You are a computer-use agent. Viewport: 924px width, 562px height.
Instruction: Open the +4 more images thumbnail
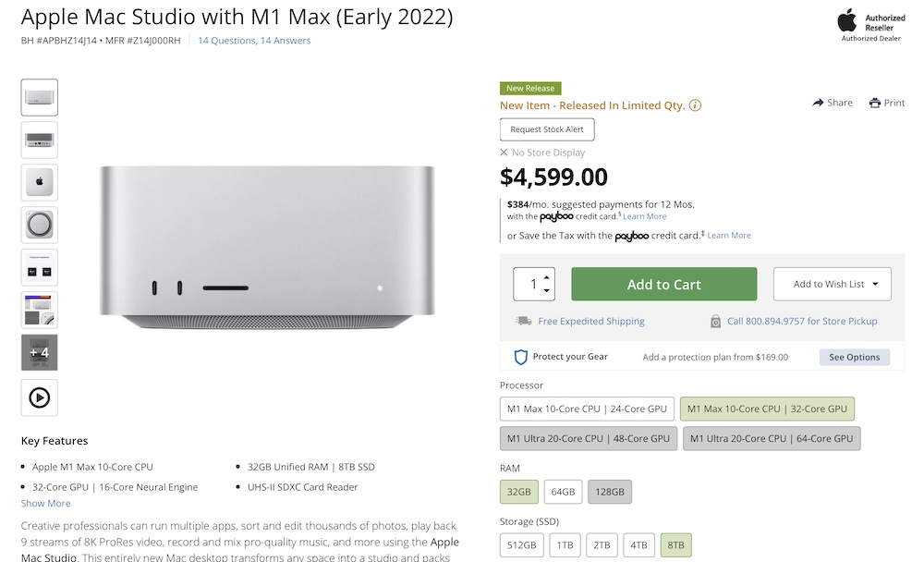[40, 352]
